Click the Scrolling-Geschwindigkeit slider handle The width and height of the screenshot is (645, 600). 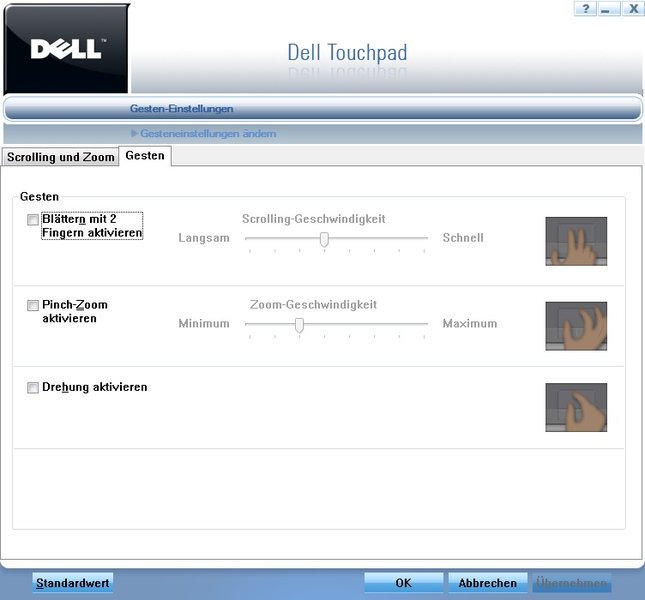point(324,239)
